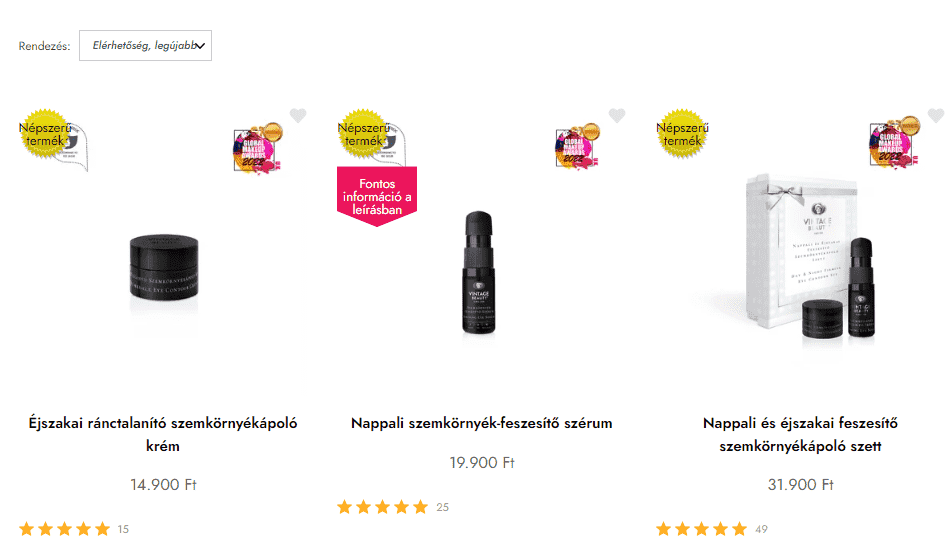The height and width of the screenshot is (545, 947).
Task: Open Nappali szemkörnyék-feszesítő szérum product link
Action: click(481, 423)
